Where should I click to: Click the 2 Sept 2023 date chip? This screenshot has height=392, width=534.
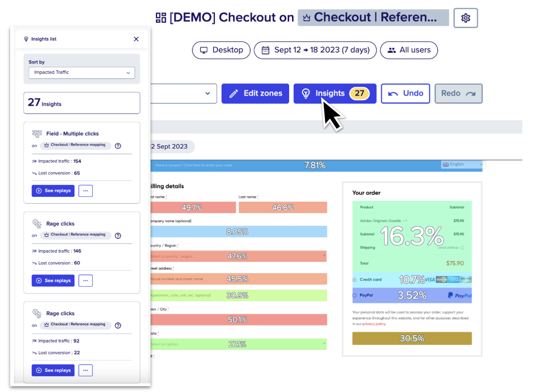click(x=172, y=146)
